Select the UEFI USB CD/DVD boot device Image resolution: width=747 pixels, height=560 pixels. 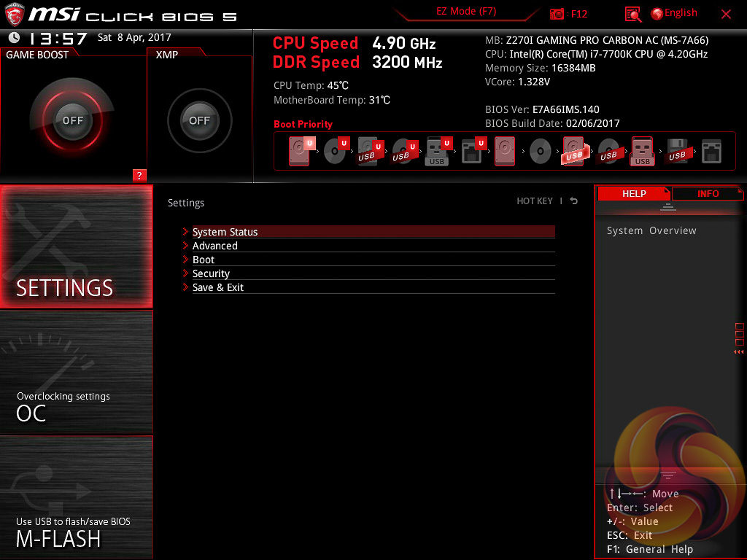(x=404, y=151)
